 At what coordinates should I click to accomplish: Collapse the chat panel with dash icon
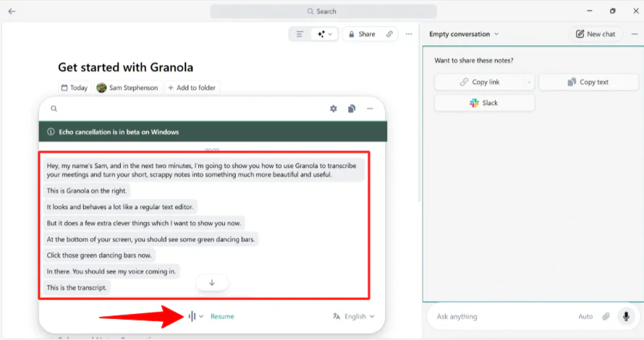tap(635, 34)
